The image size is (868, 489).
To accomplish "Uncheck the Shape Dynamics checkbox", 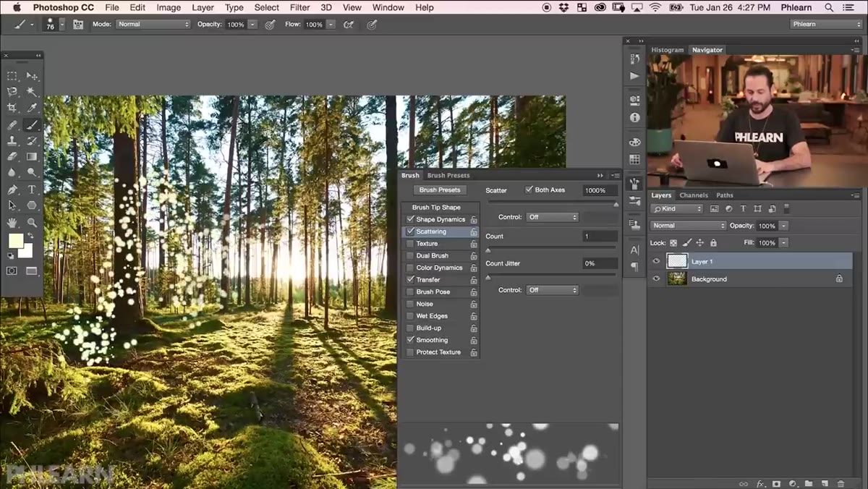I will [410, 219].
